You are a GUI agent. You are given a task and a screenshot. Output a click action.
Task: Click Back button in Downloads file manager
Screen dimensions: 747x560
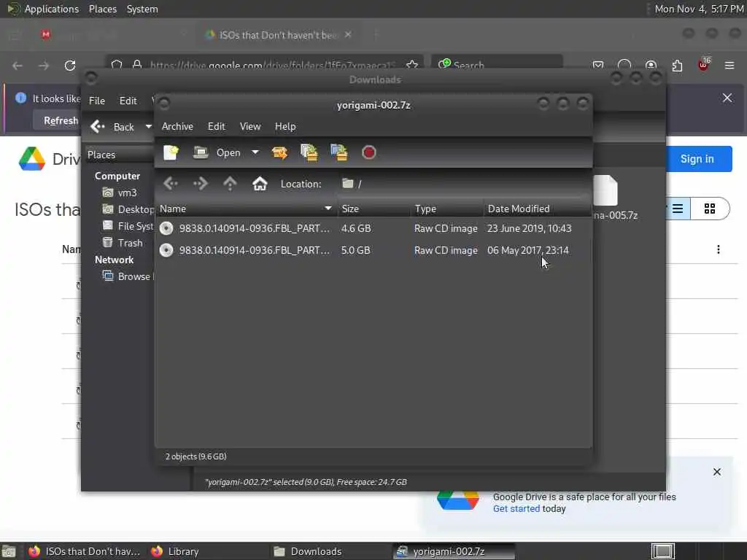tap(112, 127)
